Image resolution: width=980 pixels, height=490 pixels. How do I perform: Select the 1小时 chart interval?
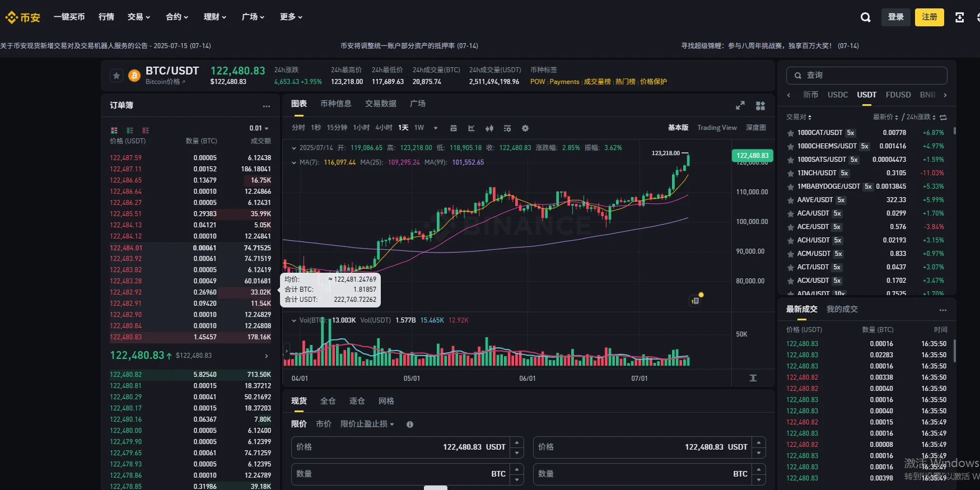[x=361, y=128]
